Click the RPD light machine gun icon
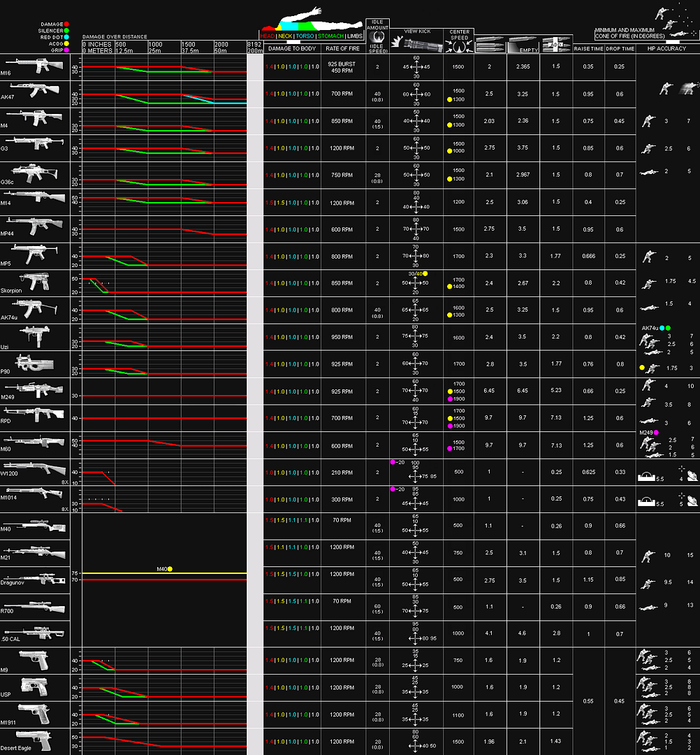Viewport: 700px width, 755px height. (x=36, y=416)
